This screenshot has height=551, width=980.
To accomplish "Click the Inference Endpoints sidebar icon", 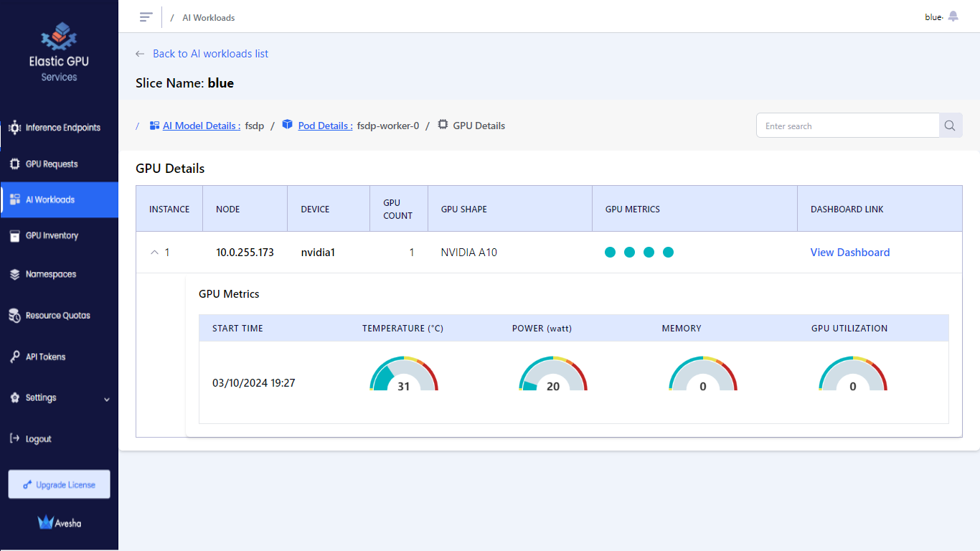I will coord(14,128).
